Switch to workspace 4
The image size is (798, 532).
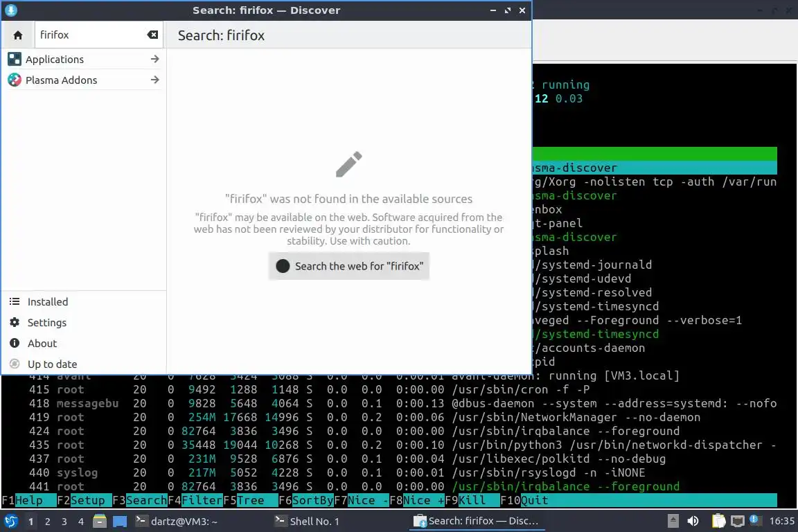pyautogui.click(x=81, y=522)
